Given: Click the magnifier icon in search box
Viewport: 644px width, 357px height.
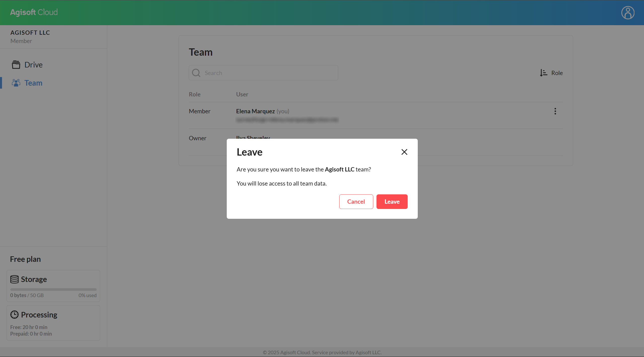Looking at the screenshot, I should pos(196,73).
